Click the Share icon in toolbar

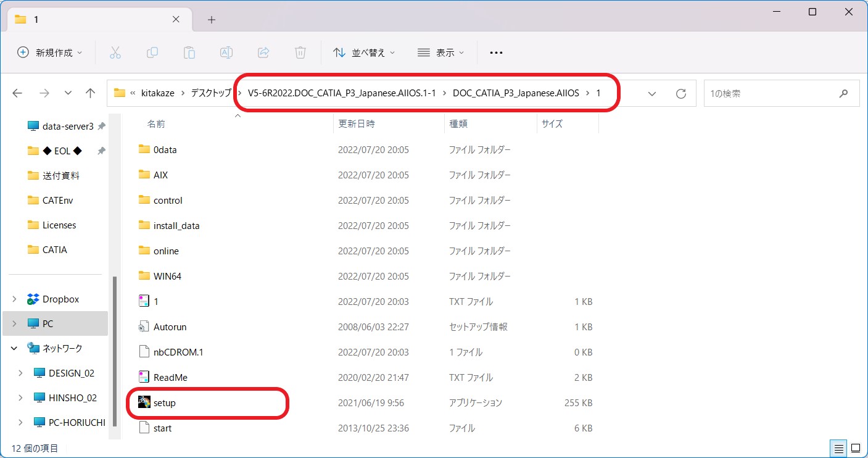click(263, 52)
